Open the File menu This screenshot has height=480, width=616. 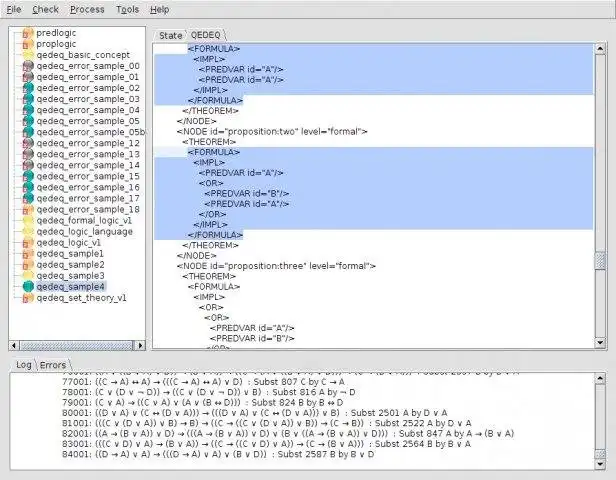14,9
